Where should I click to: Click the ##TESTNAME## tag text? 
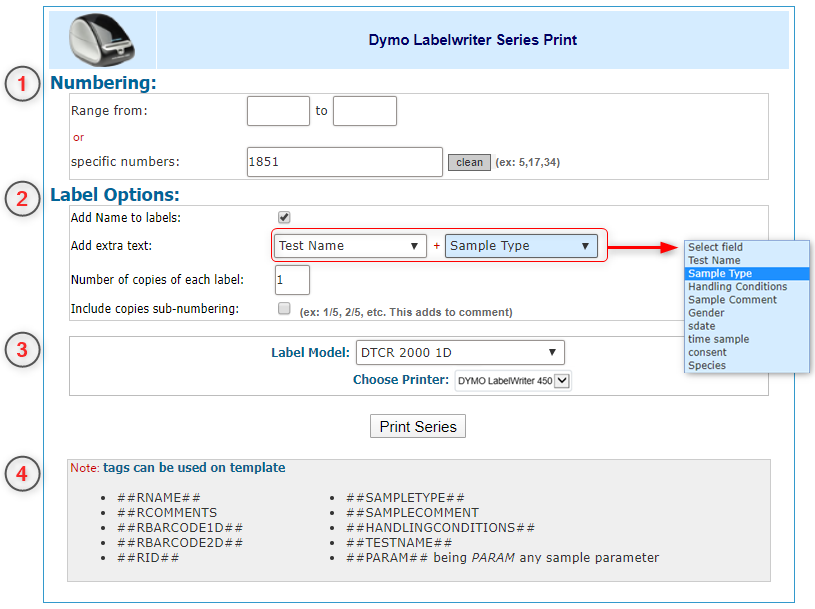pyautogui.click(x=399, y=543)
